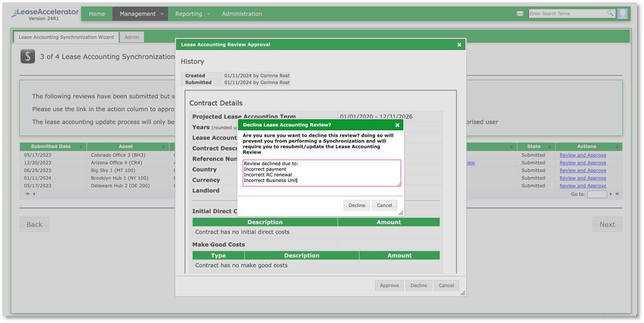Click the Actions column header
The width and height of the screenshot is (644, 323).
588,147
